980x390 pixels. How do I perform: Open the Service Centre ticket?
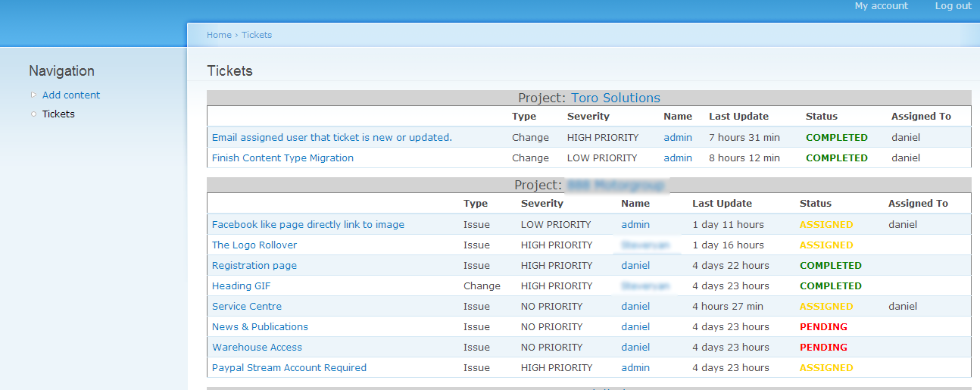pyautogui.click(x=247, y=306)
